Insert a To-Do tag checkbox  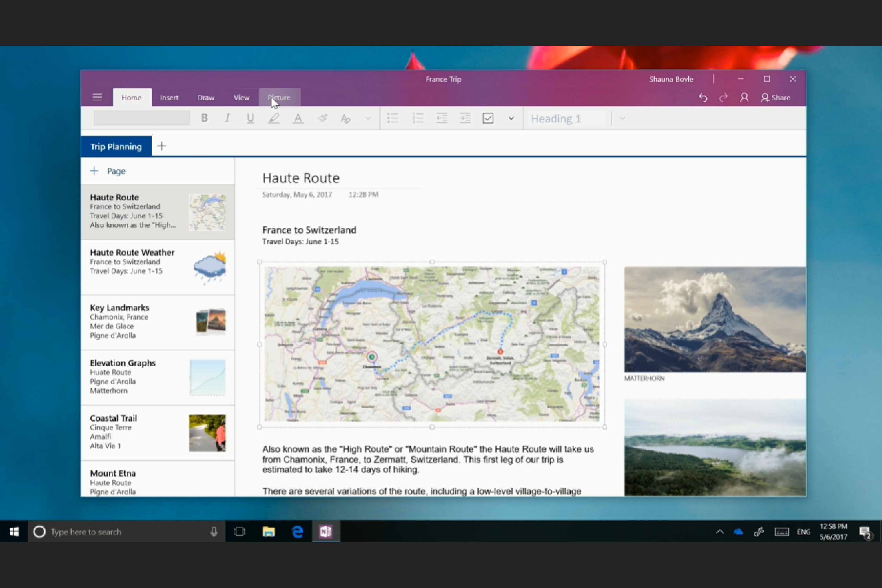[488, 118]
